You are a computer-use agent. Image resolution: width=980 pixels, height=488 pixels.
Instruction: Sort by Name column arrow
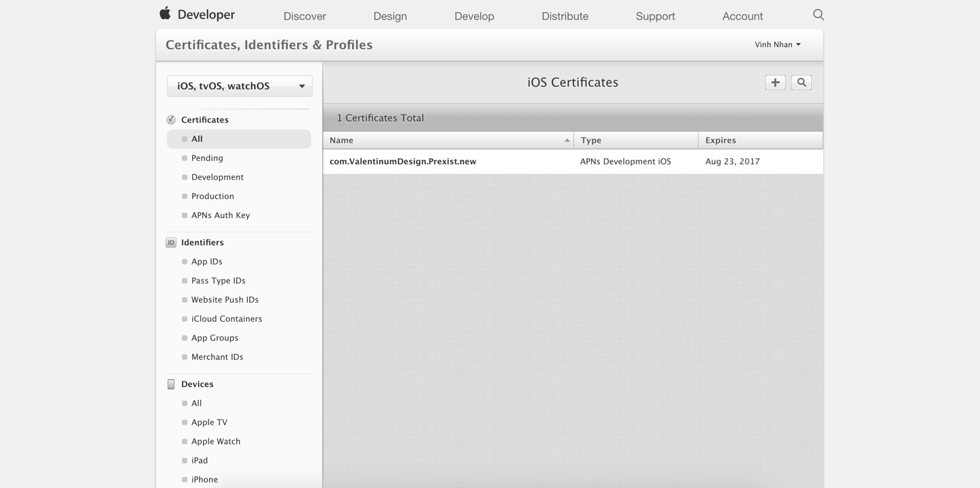pyautogui.click(x=567, y=140)
